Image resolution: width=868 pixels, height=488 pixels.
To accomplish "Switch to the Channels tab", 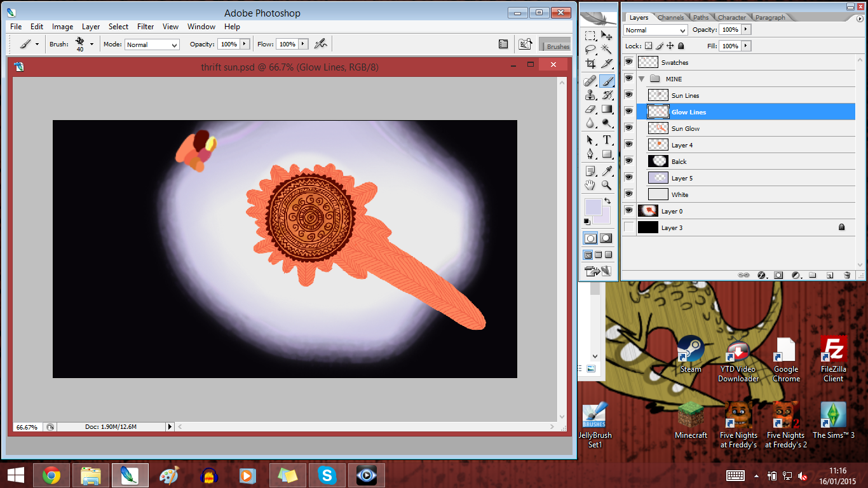I will 671,17.
